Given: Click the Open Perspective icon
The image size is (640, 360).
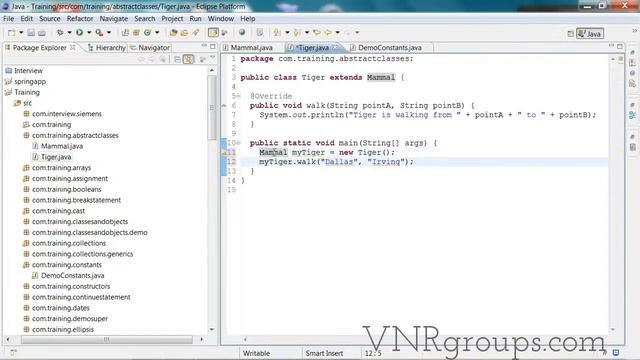Looking at the screenshot, I should (571, 34).
